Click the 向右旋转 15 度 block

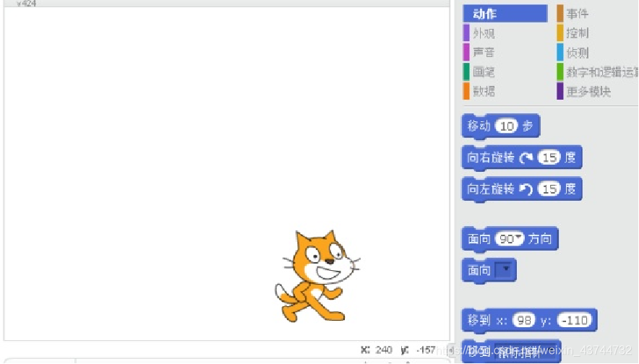point(522,157)
